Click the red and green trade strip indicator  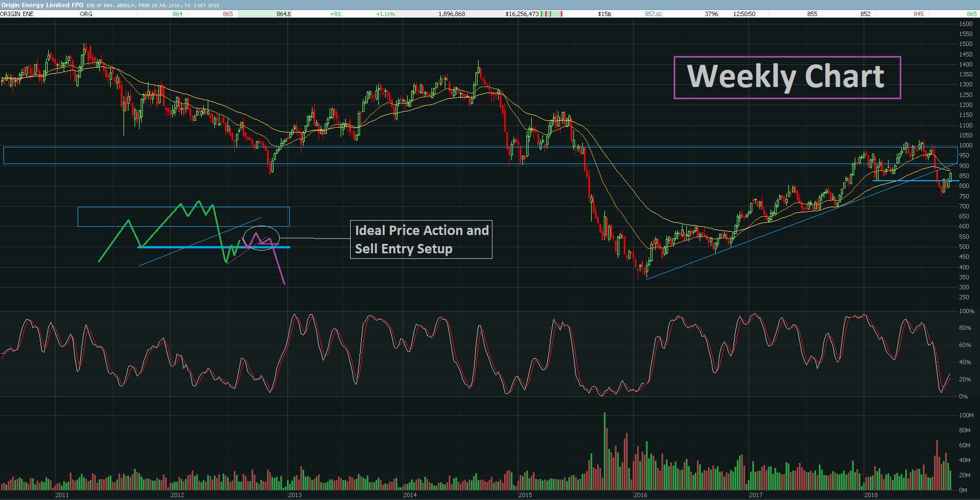point(552,14)
